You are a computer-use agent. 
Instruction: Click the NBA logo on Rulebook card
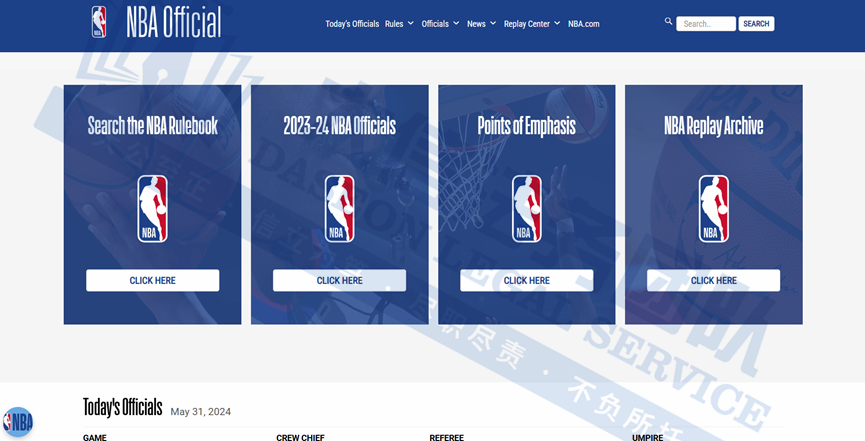152,209
